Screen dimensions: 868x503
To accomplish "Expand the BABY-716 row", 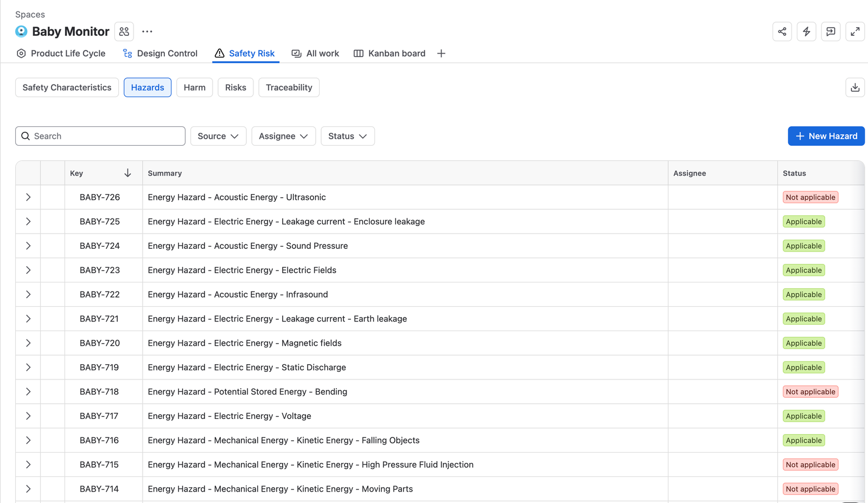I will click(28, 440).
